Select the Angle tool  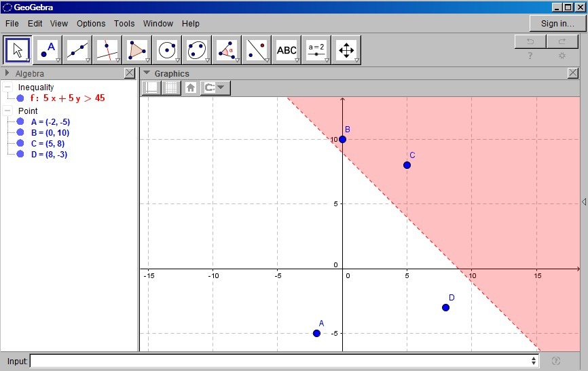(x=227, y=50)
